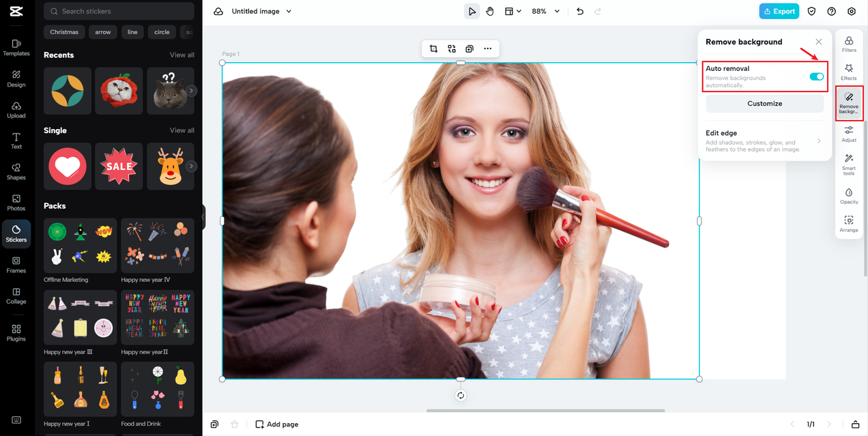Open more options in floating toolbar
Image resolution: width=868 pixels, height=436 pixels.
point(487,49)
